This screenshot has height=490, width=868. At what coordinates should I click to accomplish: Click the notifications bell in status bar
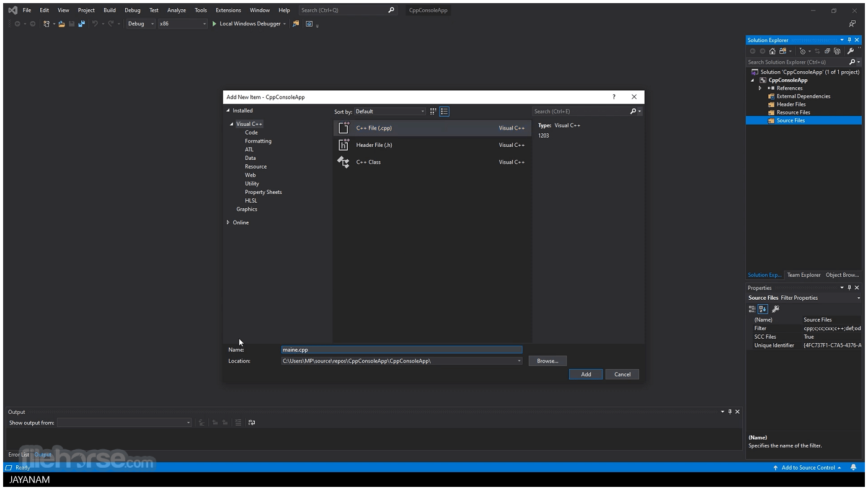pyautogui.click(x=854, y=468)
